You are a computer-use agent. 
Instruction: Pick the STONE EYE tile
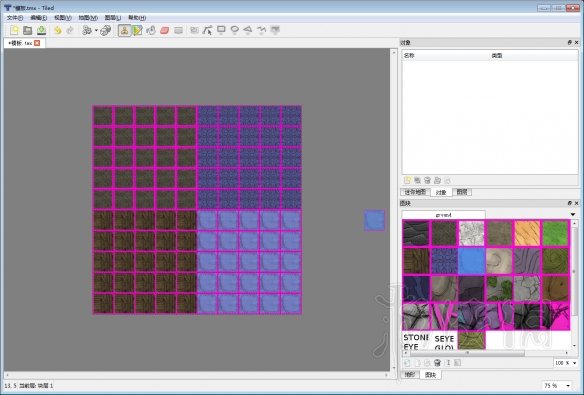pyautogui.click(x=416, y=341)
